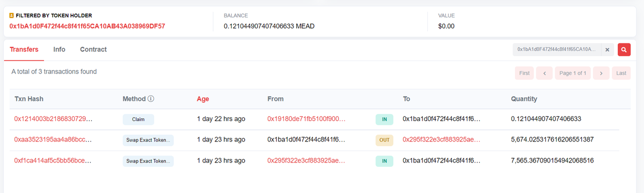Click the address search input field
The width and height of the screenshot is (644, 193).
(x=557, y=49)
